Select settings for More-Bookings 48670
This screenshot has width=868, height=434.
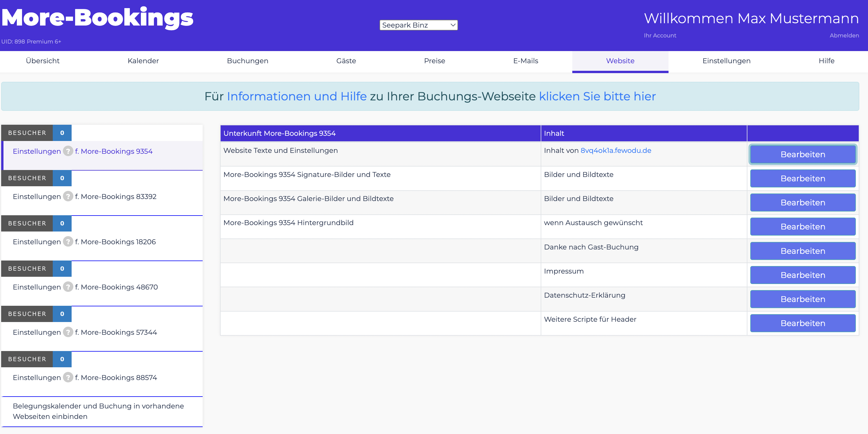(102, 291)
